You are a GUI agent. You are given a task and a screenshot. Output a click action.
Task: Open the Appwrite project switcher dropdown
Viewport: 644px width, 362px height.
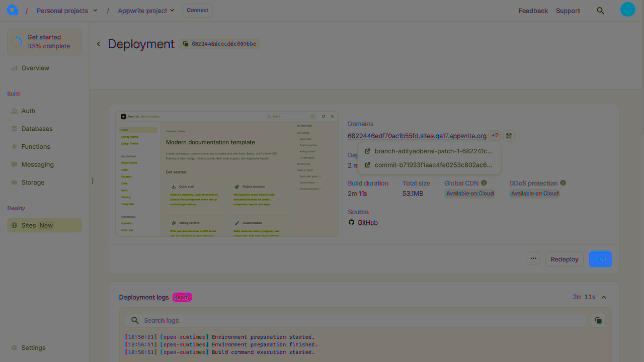(x=146, y=10)
